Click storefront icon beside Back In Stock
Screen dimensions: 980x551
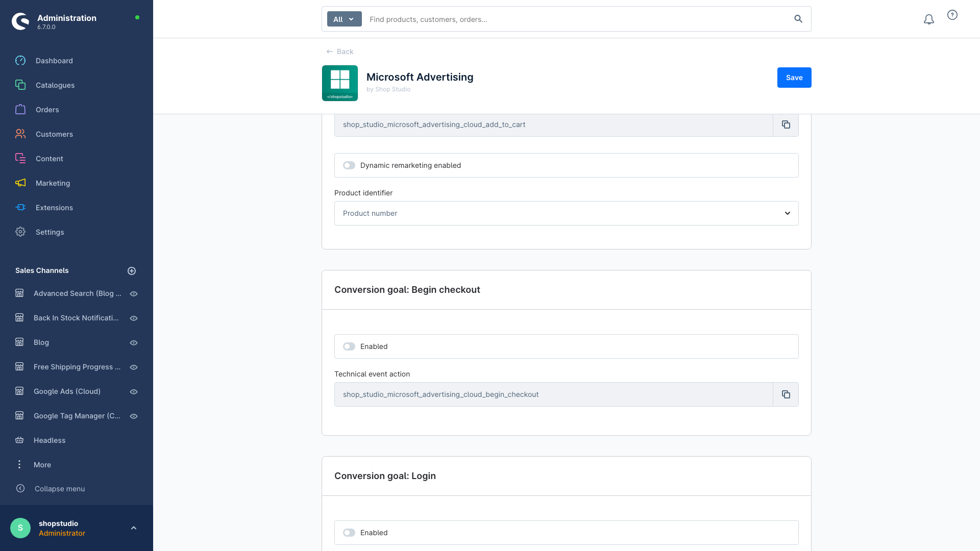(19, 318)
